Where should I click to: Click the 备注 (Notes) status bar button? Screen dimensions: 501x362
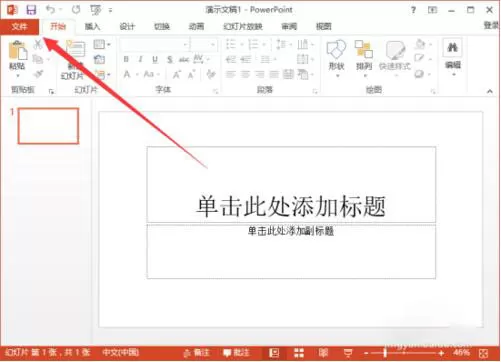tap(197, 353)
